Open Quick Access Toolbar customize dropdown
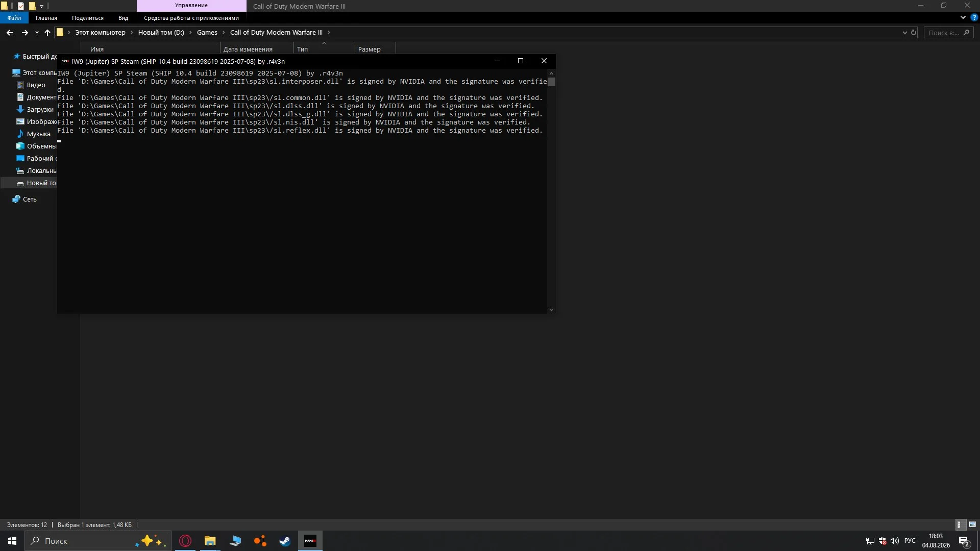This screenshot has height=551, width=980. [41, 6]
